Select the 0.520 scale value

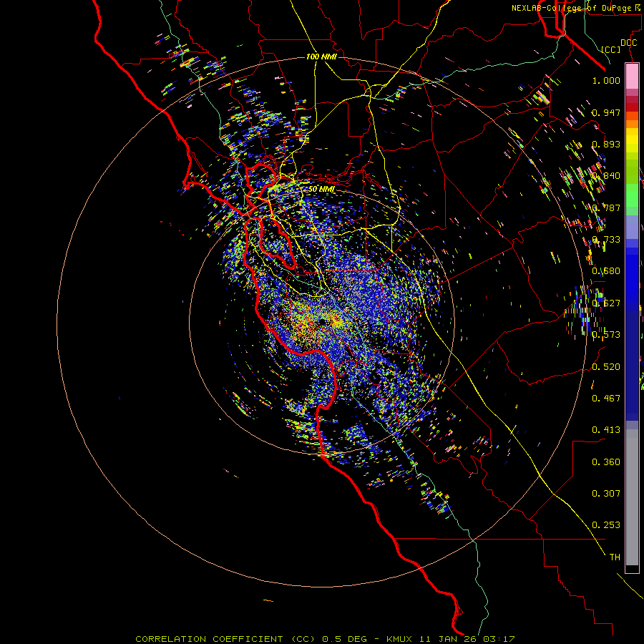click(x=606, y=367)
